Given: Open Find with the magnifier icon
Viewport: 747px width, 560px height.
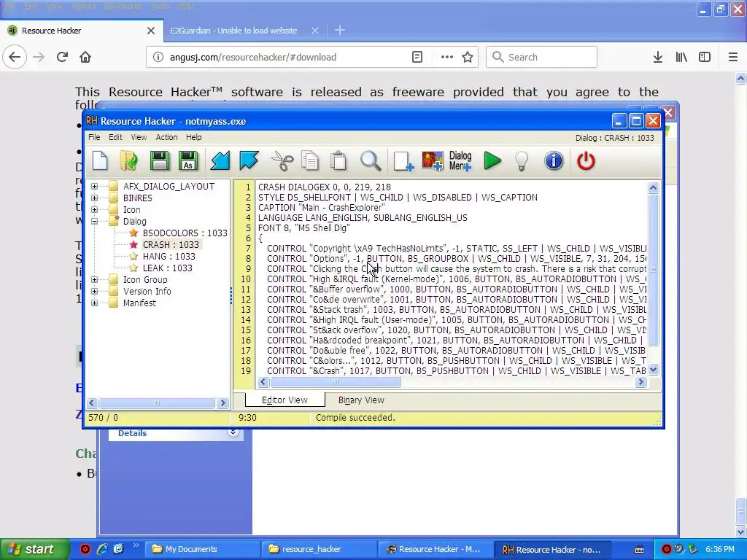Looking at the screenshot, I should click(x=371, y=161).
